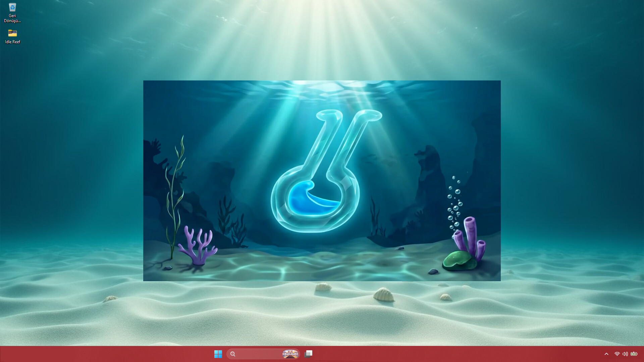Expand the hidden system tray icons
Viewport: 644px width, 362px height.
point(606,354)
